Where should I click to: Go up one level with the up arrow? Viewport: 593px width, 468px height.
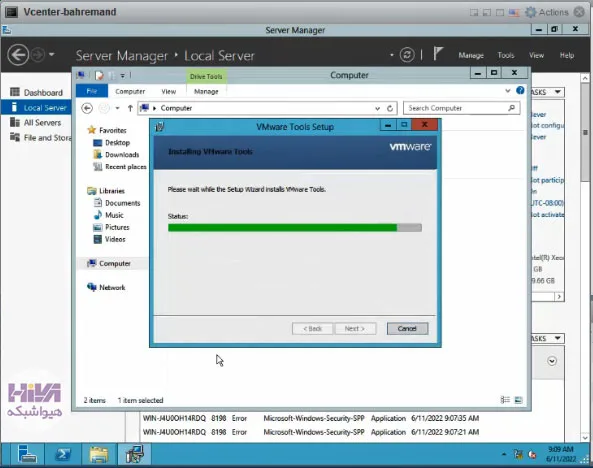click(130, 108)
